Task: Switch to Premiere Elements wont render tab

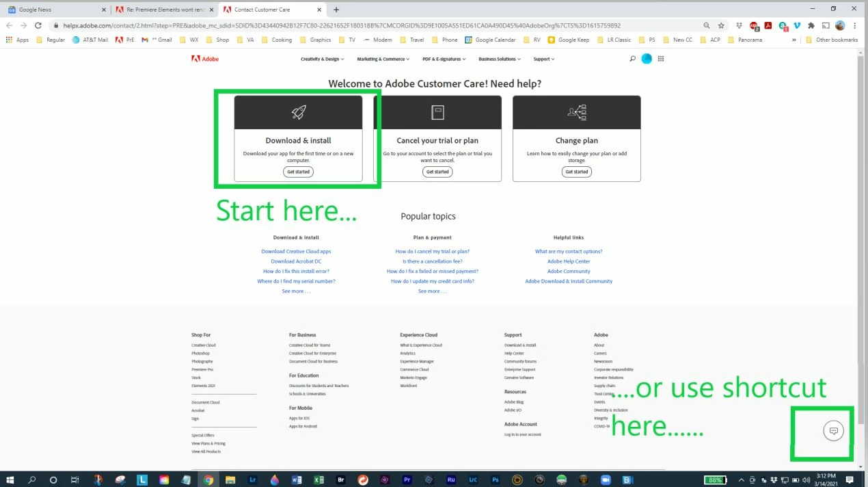Action: (x=164, y=10)
